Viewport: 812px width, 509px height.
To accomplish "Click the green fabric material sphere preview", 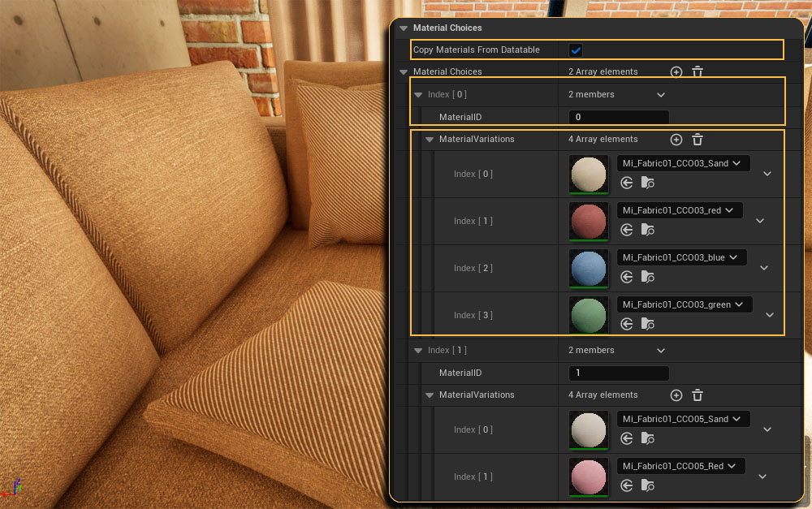I will click(589, 315).
